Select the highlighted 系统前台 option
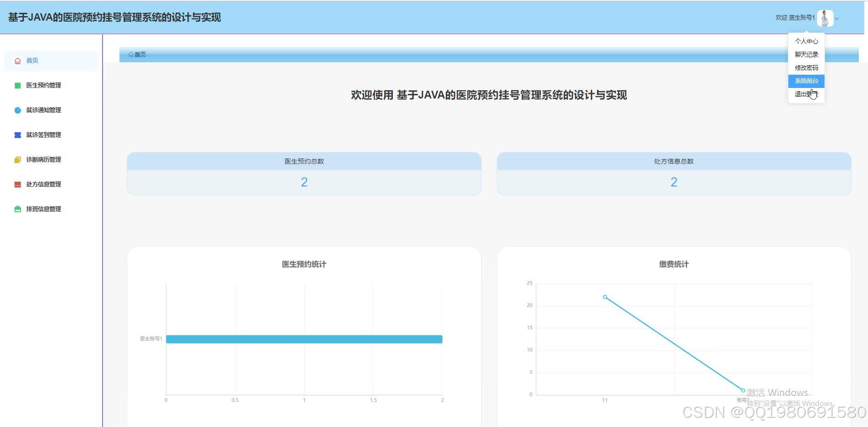This screenshot has width=868, height=427. [x=806, y=81]
